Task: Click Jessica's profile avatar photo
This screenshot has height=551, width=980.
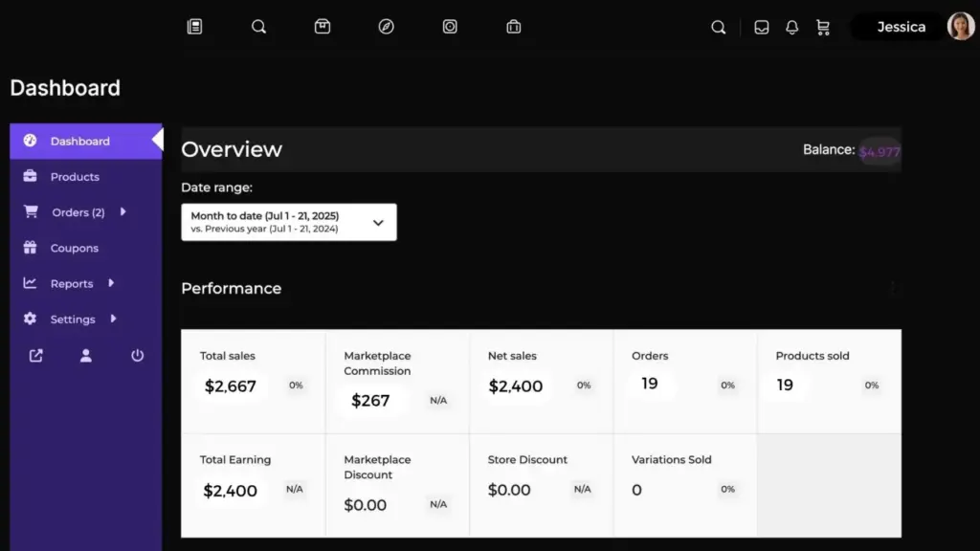Action: (x=960, y=27)
